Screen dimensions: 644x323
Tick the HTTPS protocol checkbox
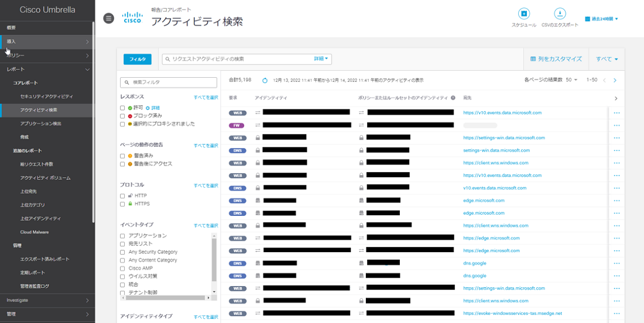(122, 204)
